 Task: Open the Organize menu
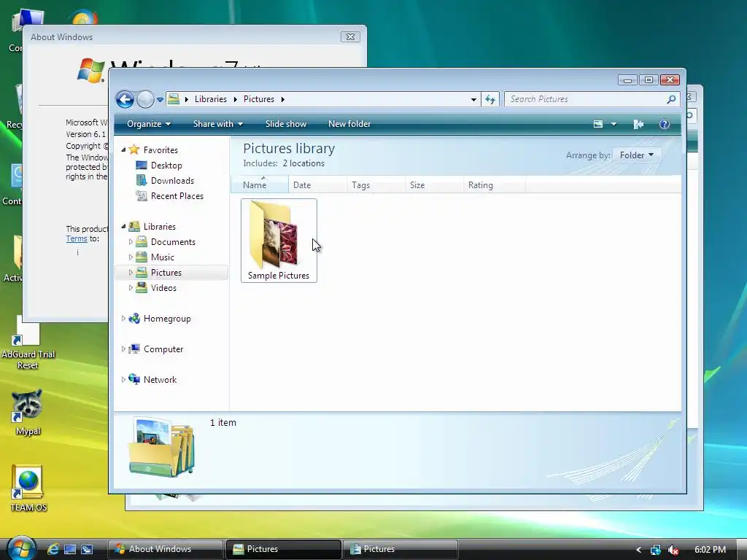coord(149,124)
